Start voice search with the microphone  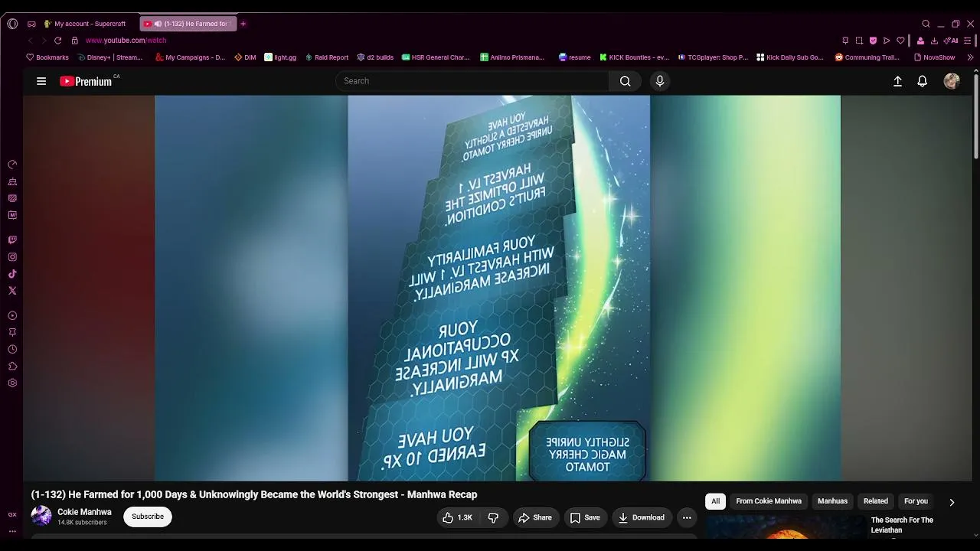click(660, 81)
